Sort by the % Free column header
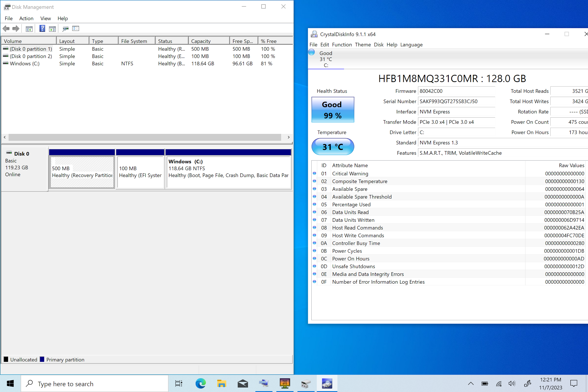This screenshot has height=392, width=588. [275, 41]
